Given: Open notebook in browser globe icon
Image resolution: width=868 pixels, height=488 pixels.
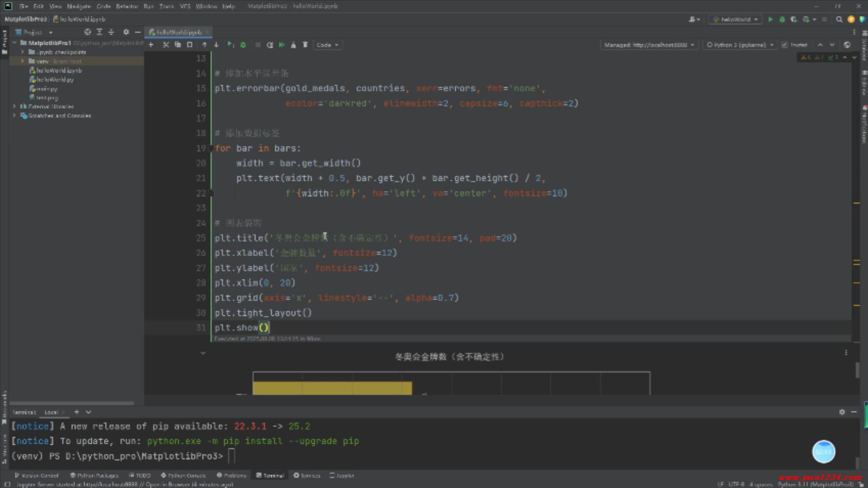Looking at the screenshot, I should 847,45.
